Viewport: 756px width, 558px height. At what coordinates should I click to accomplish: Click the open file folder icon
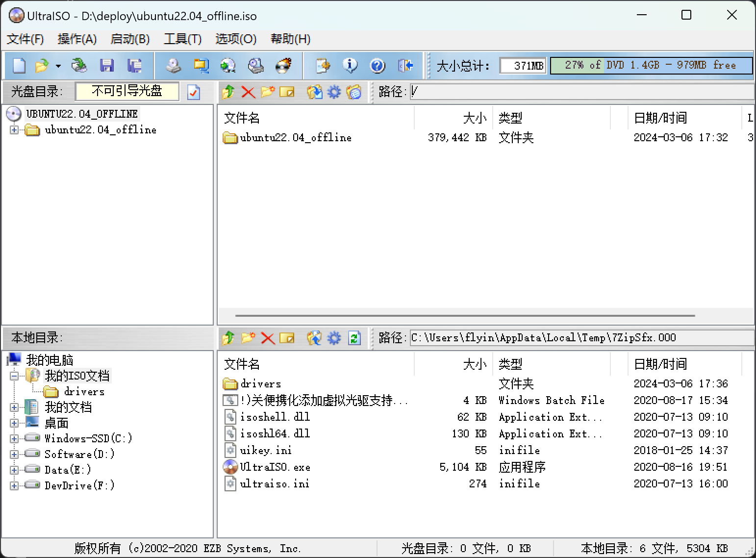tap(42, 65)
